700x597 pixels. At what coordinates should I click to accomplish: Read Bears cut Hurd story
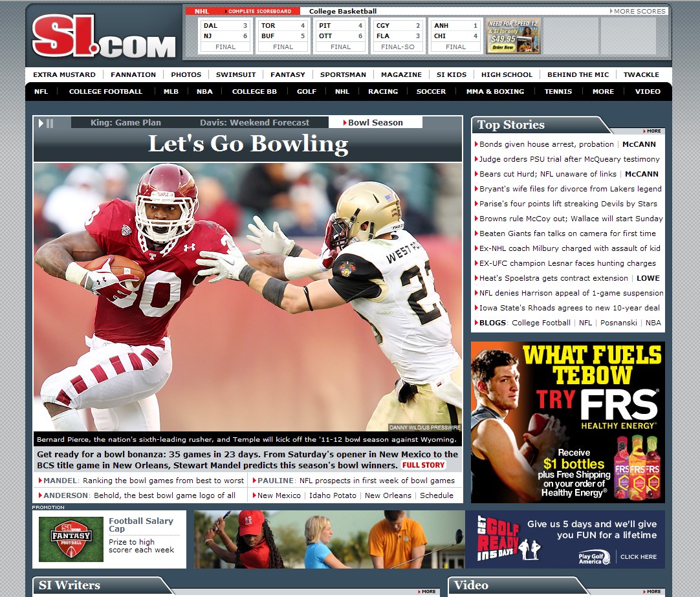[548, 174]
